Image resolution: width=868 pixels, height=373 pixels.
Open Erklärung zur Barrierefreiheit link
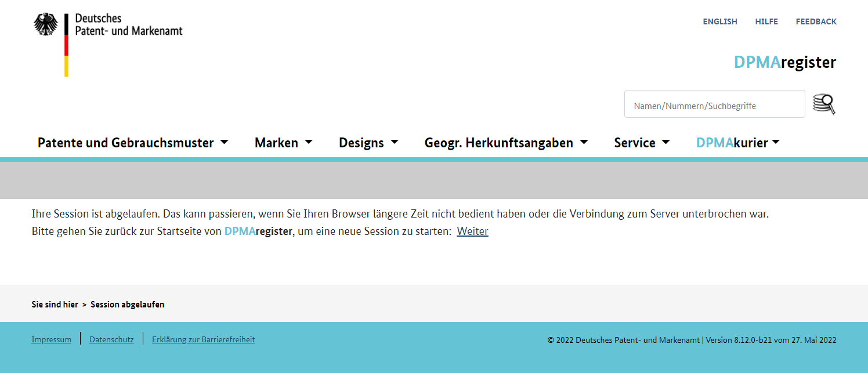(x=203, y=339)
